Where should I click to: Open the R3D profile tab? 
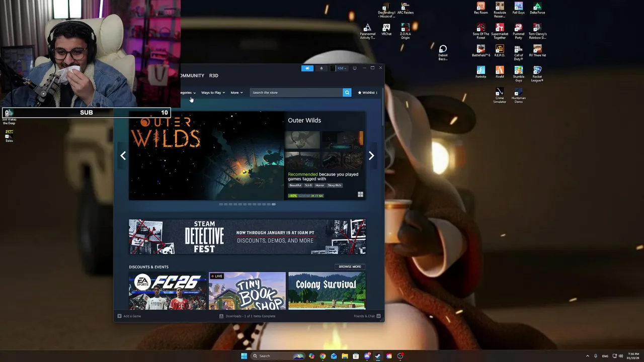(214, 75)
